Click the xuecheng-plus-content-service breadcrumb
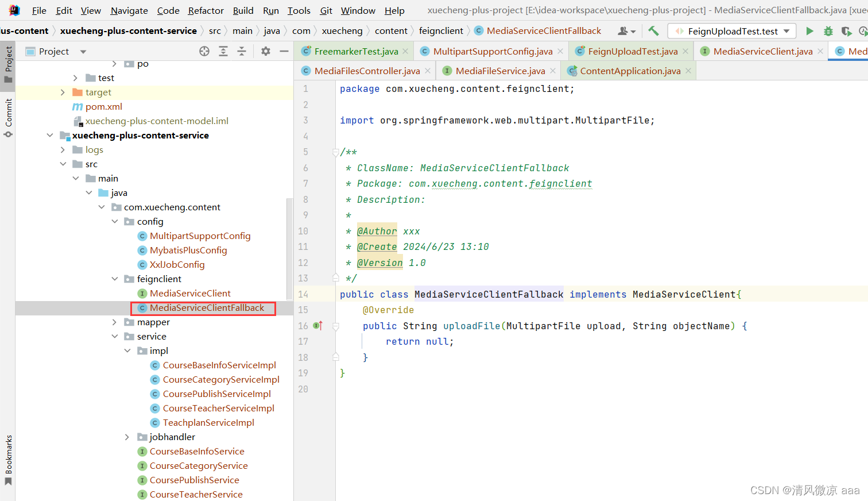Screen dimensions: 868x501 [129, 31]
